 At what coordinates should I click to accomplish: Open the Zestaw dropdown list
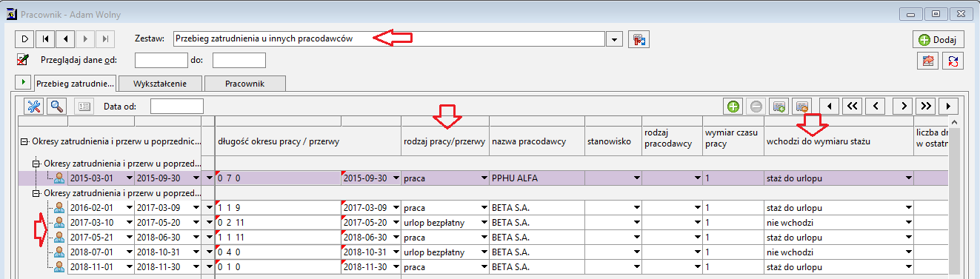click(615, 39)
